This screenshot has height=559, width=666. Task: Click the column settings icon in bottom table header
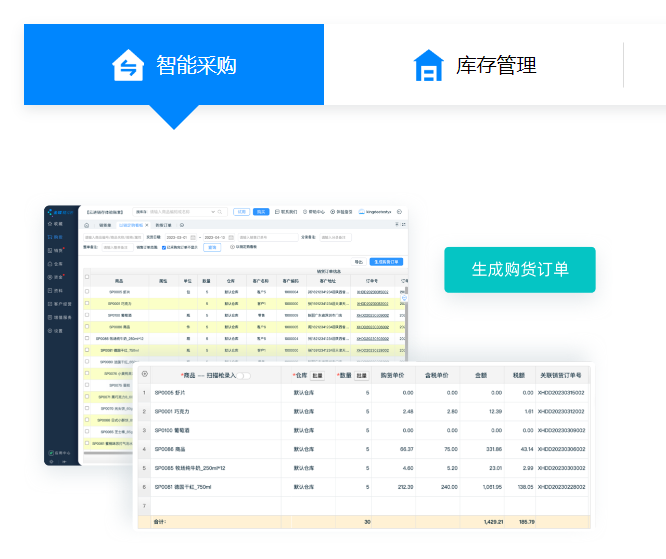[144, 374]
